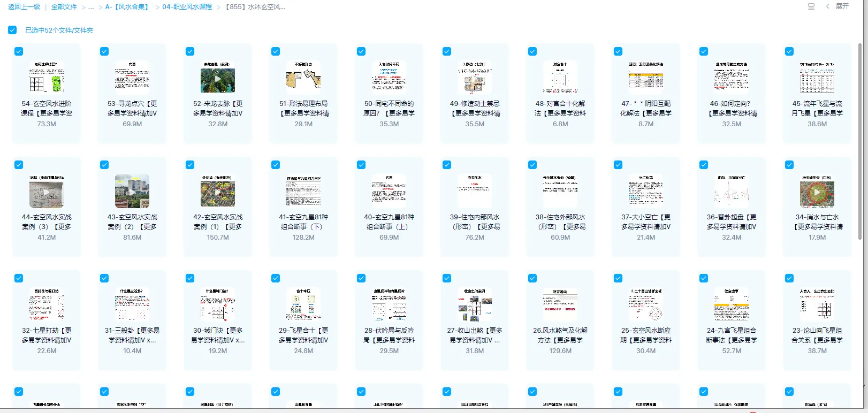
Task: Uncheck the 45-流年飞星与流月飞星 file checkbox
Action: click(x=789, y=51)
